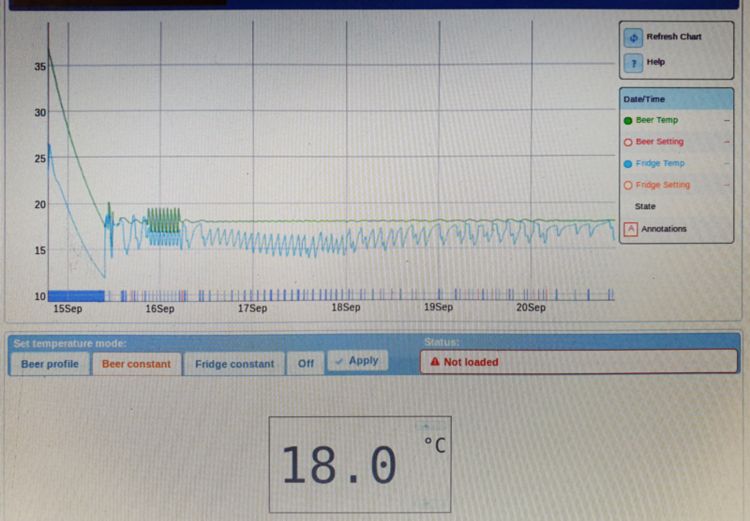Toggle Fridge Temp series visibility
The image size is (750, 521).
coord(628,164)
